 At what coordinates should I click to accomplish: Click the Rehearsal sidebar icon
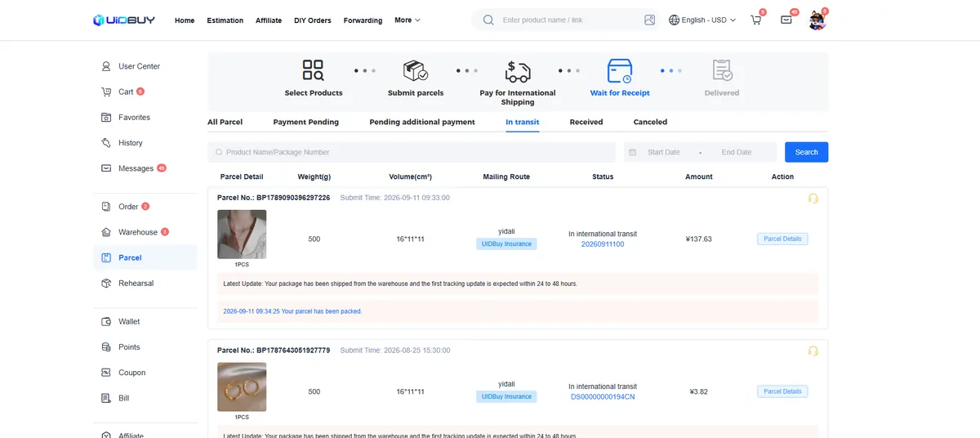(106, 283)
